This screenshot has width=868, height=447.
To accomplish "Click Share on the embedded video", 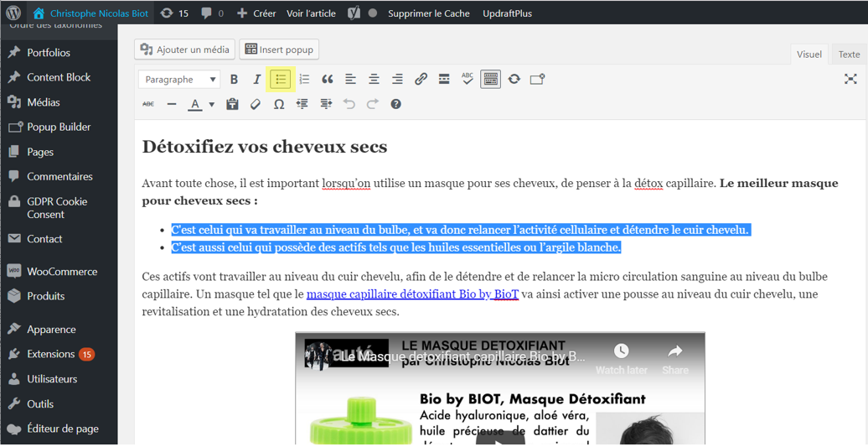I will coord(674,359).
